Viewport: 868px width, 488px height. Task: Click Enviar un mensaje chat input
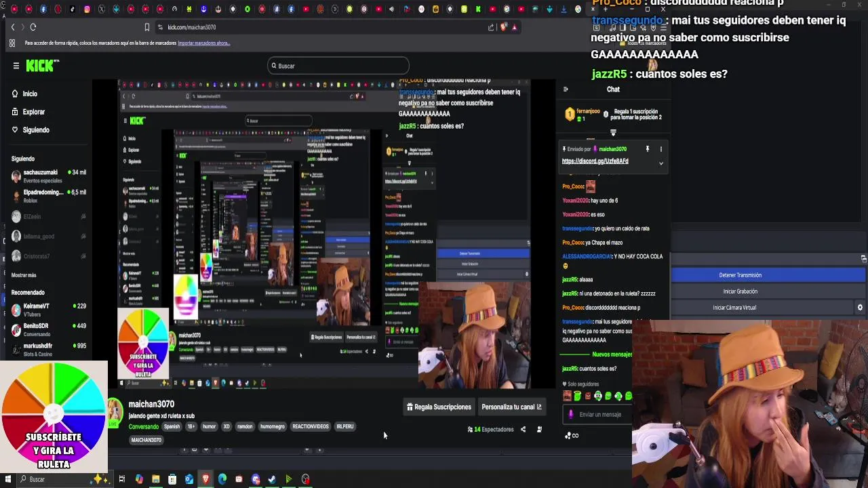(x=600, y=414)
